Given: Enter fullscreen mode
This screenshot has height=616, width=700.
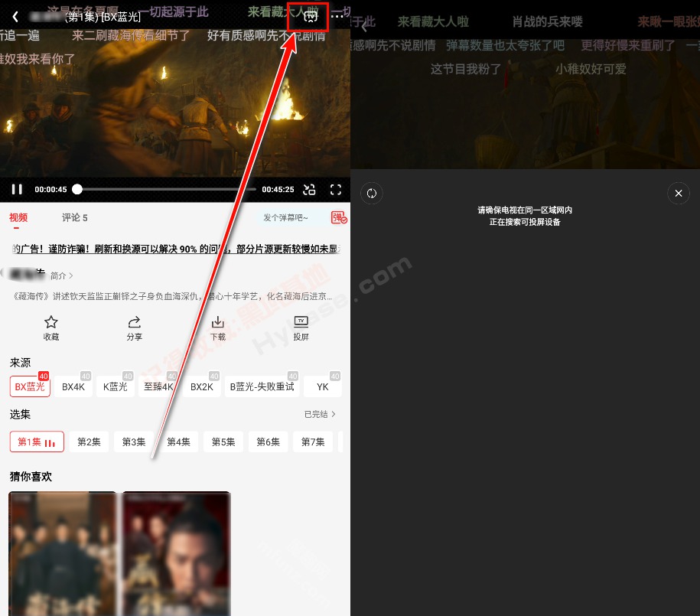Looking at the screenshot, I should (x=336, y=190).
